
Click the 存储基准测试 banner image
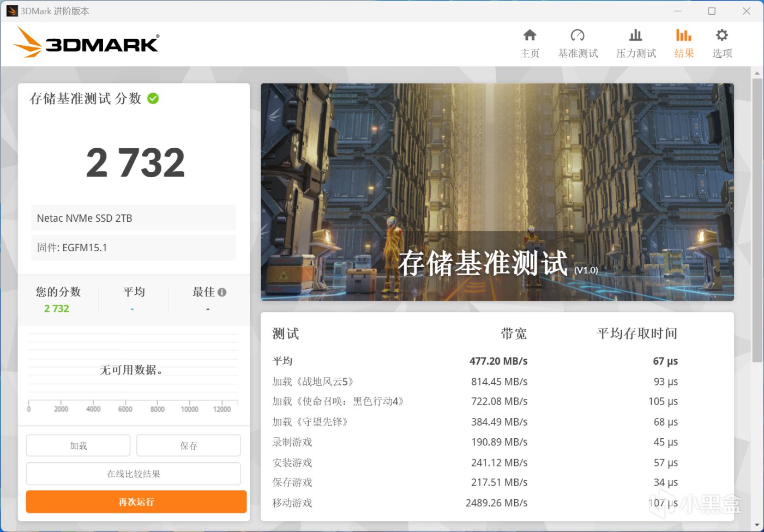pos(497,192)
